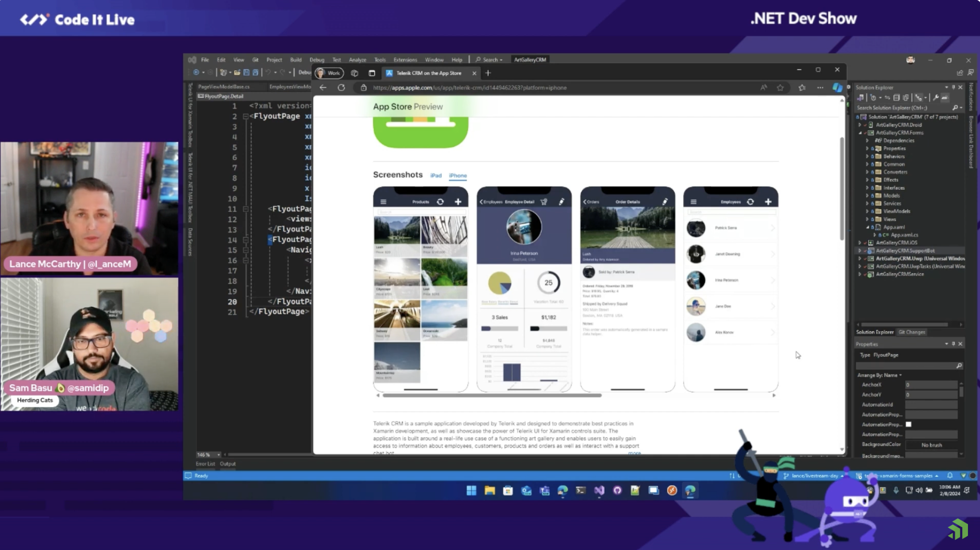980x550 pixels.
Task: Open a new browser tab
Action: click(x=488, y=73)
